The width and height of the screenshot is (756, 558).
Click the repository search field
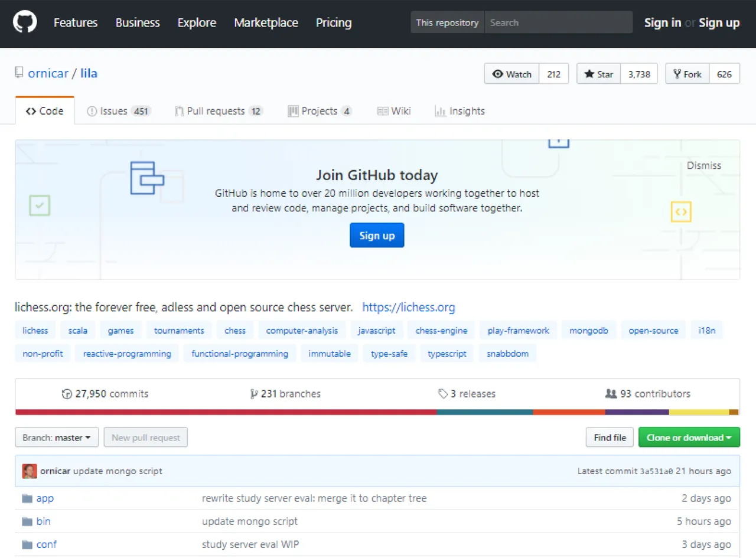[x=558, y=22]
